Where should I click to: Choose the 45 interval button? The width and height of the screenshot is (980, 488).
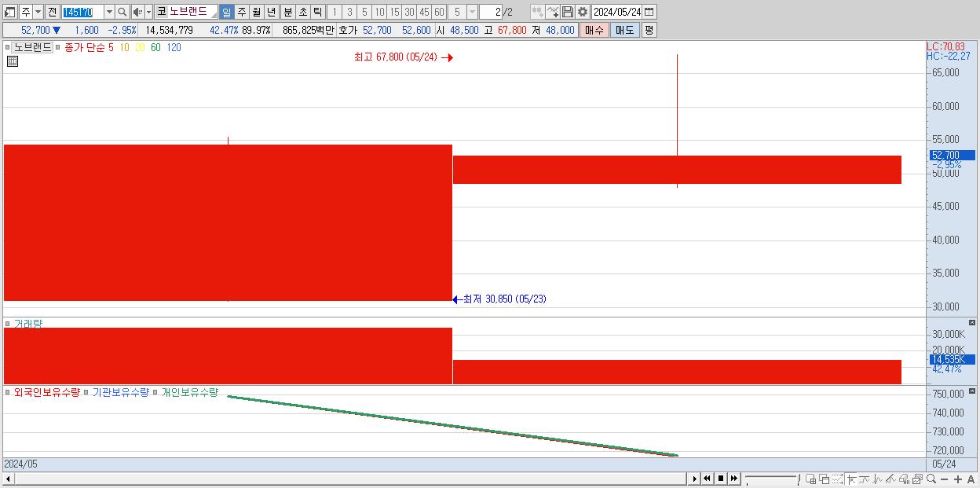coord(424,12)
